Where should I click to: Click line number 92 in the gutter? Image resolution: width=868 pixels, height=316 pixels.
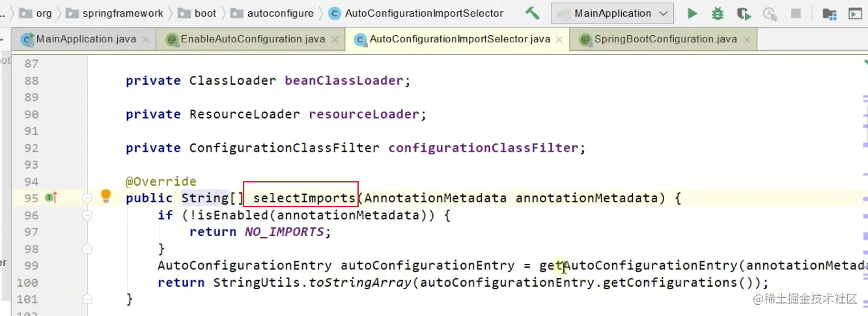tap(31, 148)
